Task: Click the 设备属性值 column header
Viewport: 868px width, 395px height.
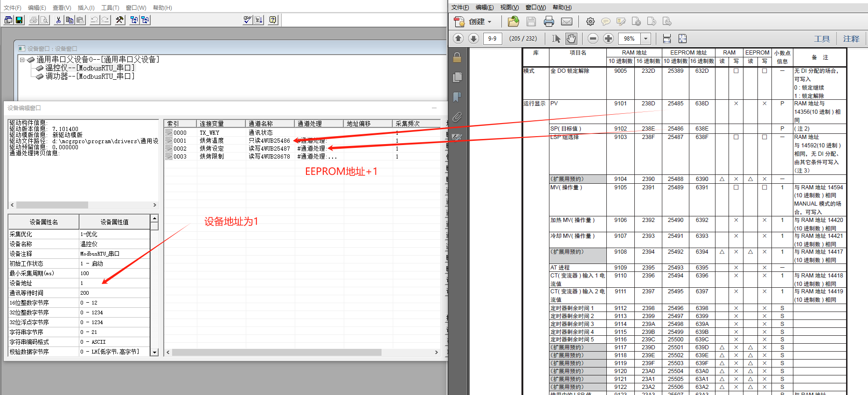Action: click(115, 222)
